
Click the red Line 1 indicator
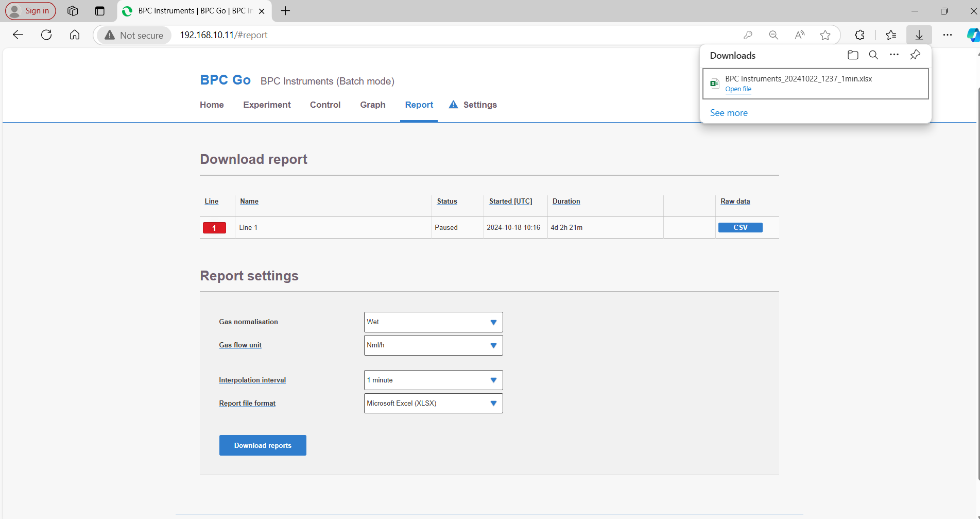click(x=214, y=228)
